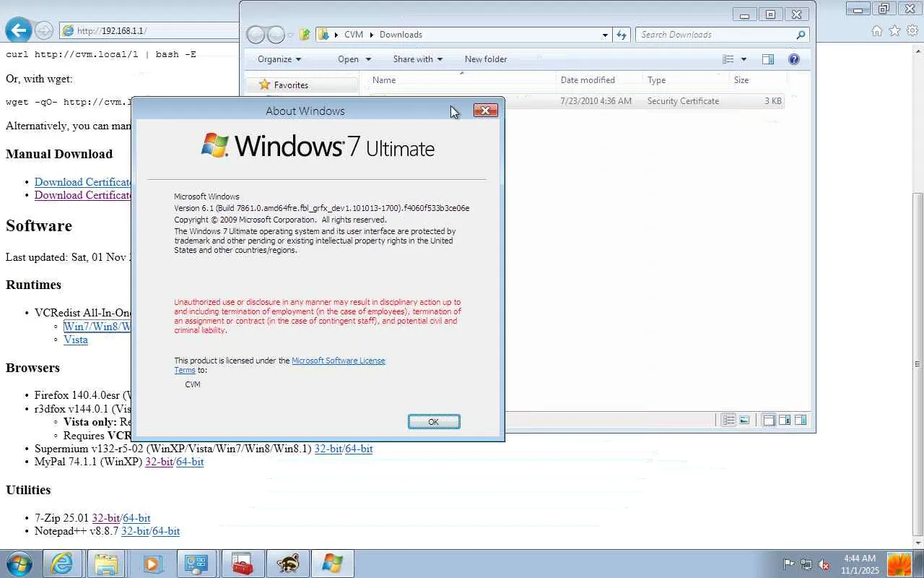
Task: Select the Favorites star in navigation pane
Action: (x=264, y=85)
